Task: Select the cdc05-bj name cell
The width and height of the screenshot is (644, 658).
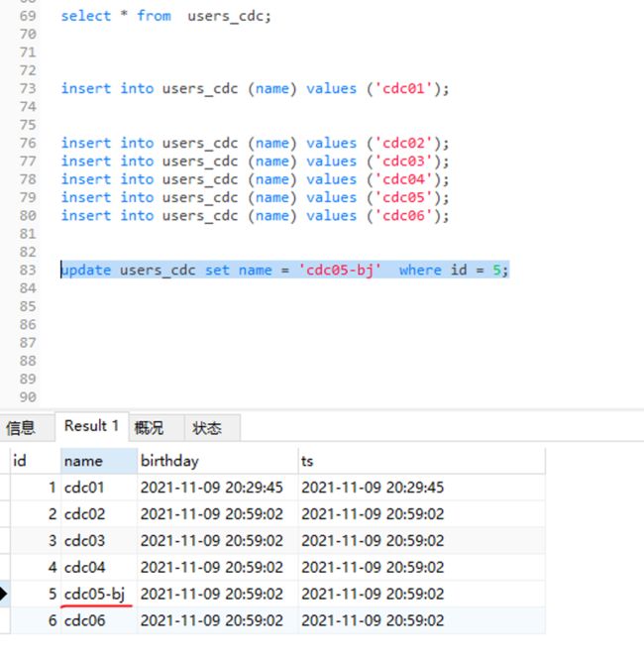Action: (x=99, y=595)
